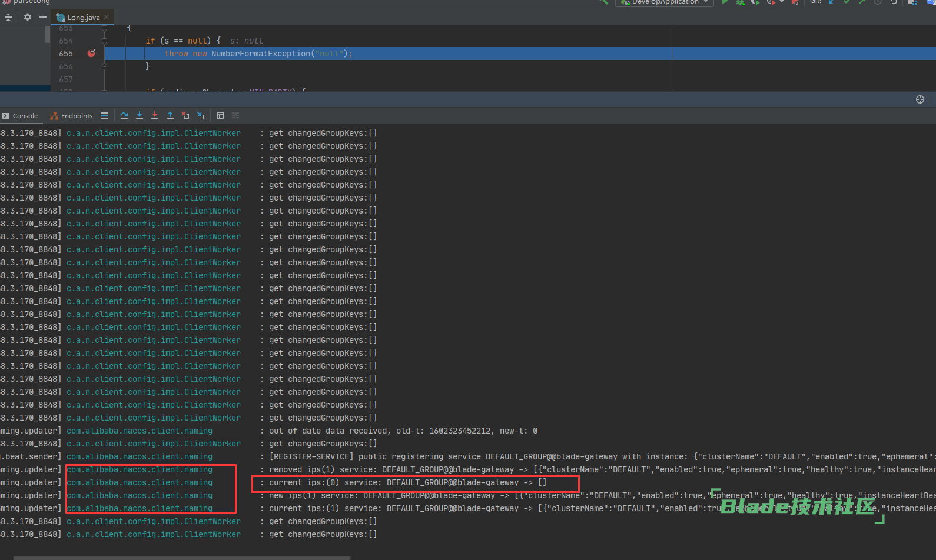
Task: Click line number 657 in the gutter
Action: (66, 79)
